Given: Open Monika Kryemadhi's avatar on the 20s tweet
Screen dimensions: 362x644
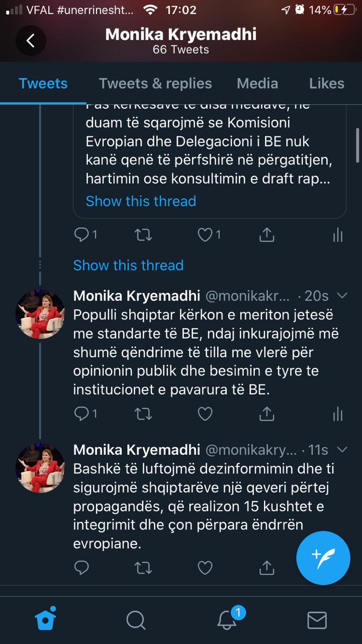Looking at the screenshot, I should (x=40, y=313).
